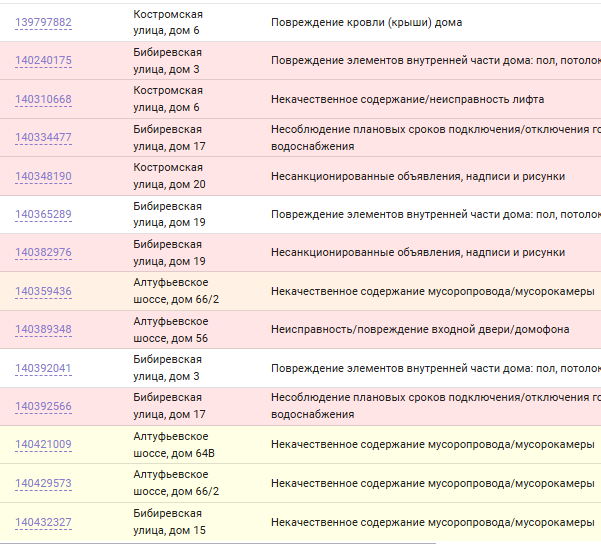Viewport: 601px width, 544px height.
Task: Select problem description in row 140365289
Action: point(436,214)
